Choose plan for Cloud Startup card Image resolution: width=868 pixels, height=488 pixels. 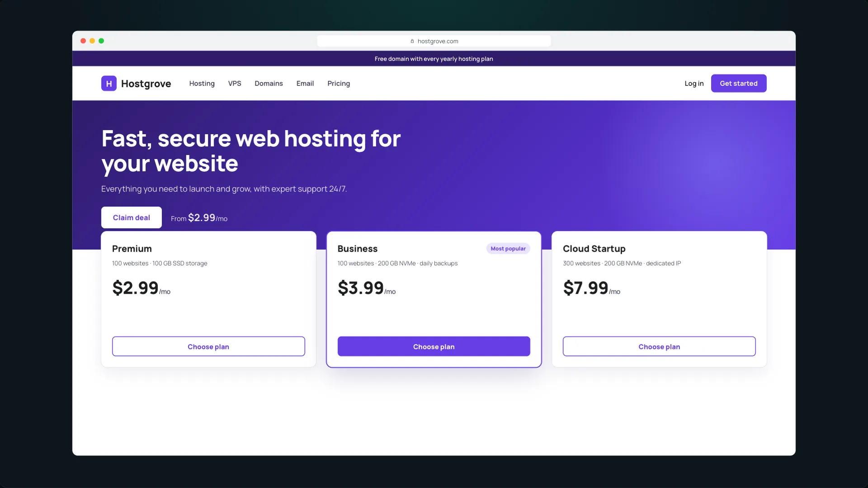659,347
